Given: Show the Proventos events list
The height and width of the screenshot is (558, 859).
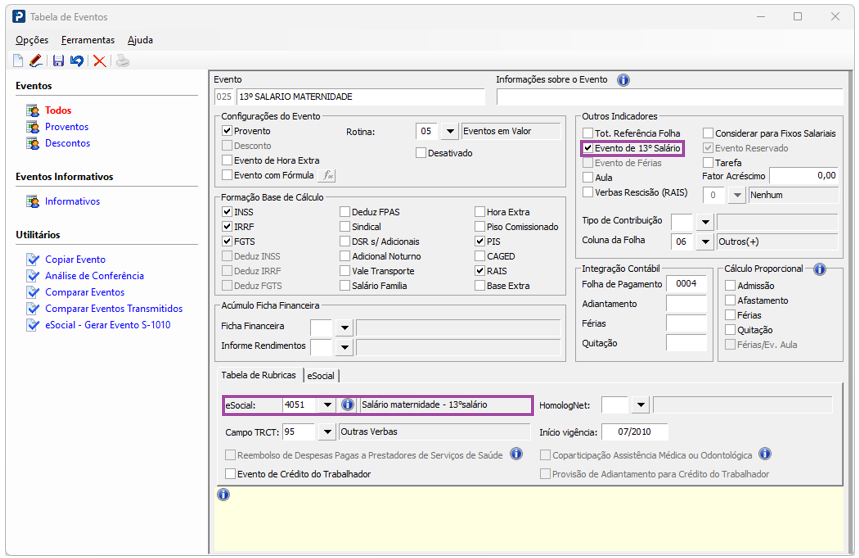Looking at the screenshot, I should coord(66,127).
